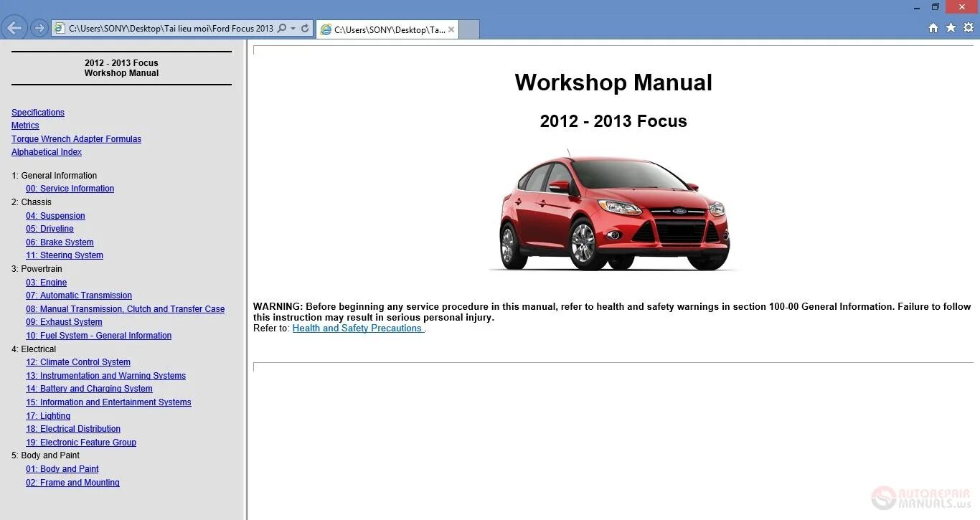
Task: Click the browser Back arrow button
Action: pos(14,28)
